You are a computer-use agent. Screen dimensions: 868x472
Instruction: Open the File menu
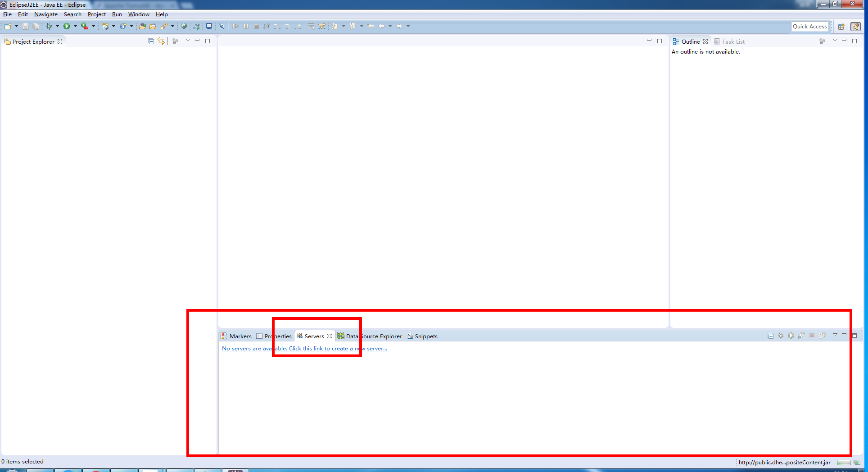[7, 14]
